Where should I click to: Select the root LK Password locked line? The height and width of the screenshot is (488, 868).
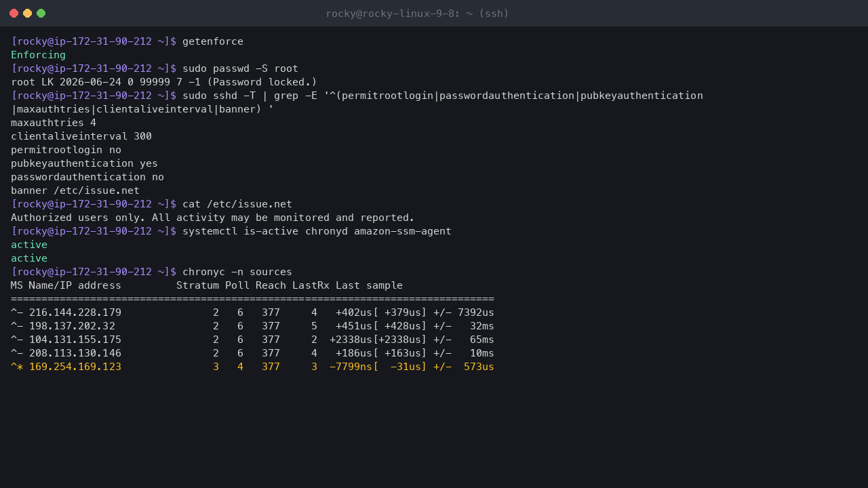164,82
